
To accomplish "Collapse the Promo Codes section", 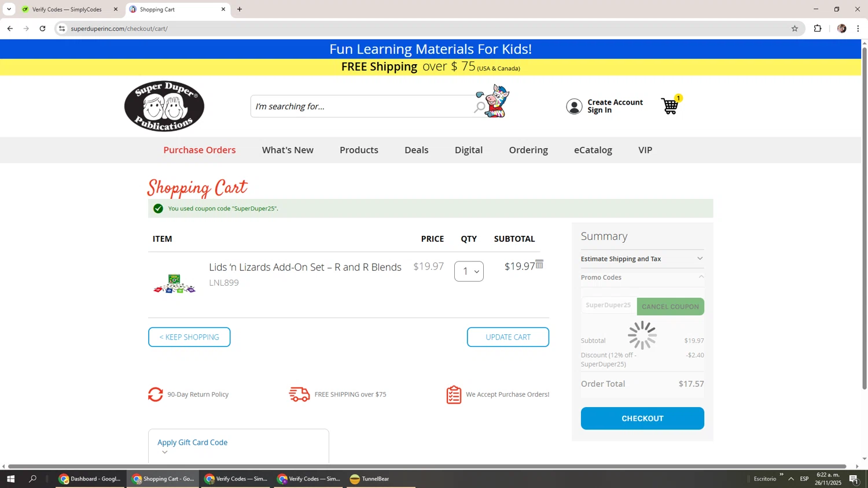I will click(x=642, y=278).
